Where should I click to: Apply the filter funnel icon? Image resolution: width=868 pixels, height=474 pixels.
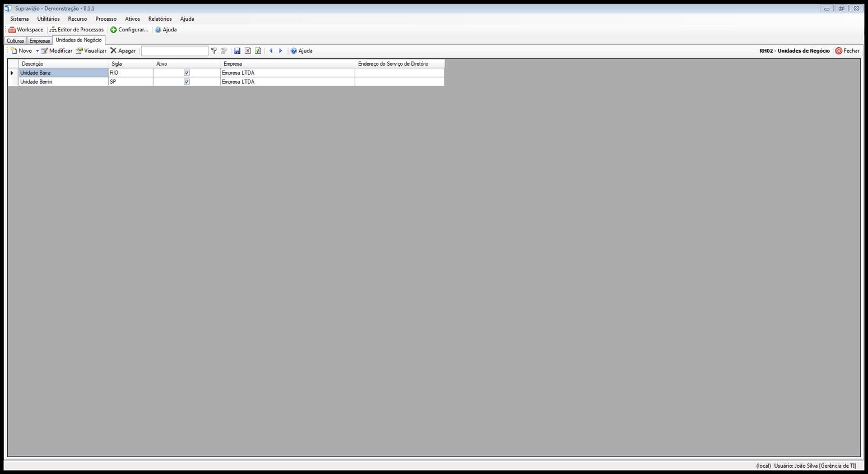pos(213,50)
